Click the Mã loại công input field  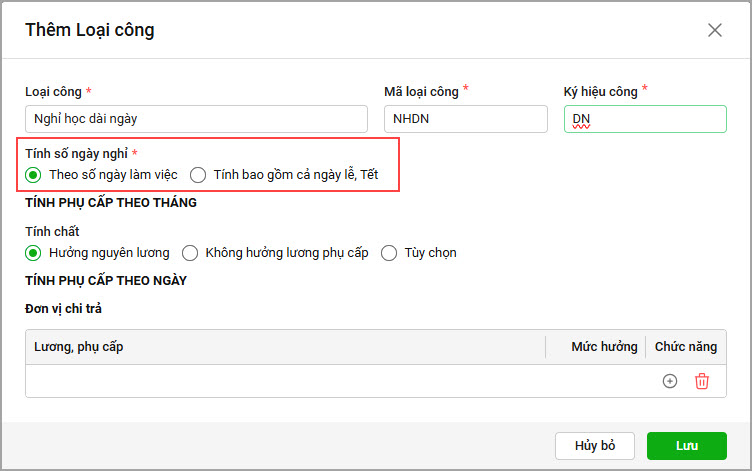click(x=465, y=119)
